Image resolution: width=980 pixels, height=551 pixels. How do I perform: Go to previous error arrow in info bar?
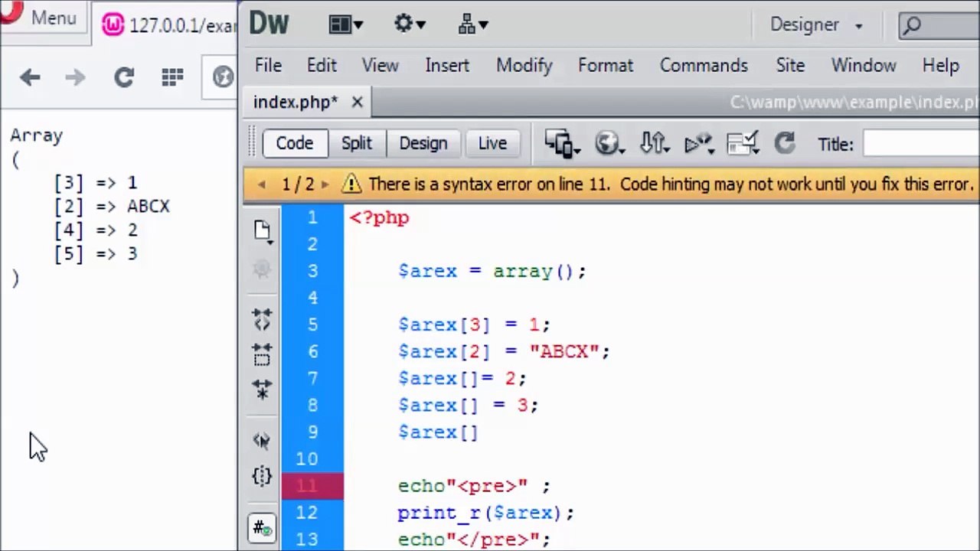263,184
